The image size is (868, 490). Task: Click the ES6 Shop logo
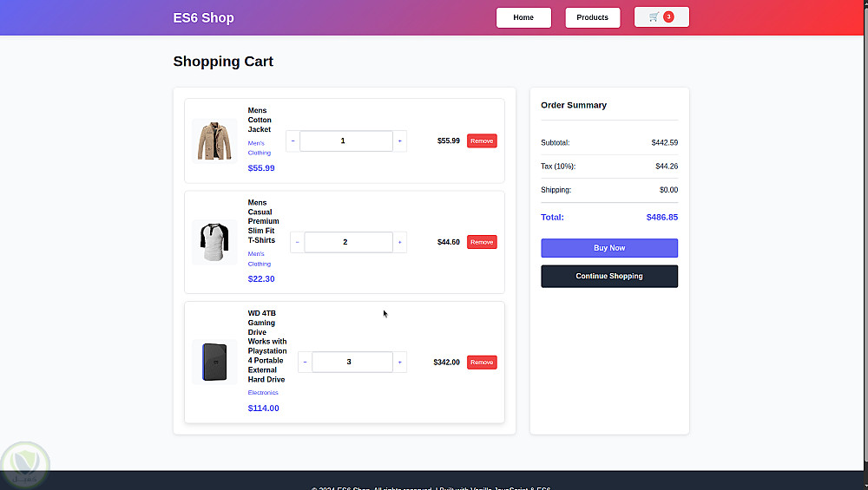[203, 17]
